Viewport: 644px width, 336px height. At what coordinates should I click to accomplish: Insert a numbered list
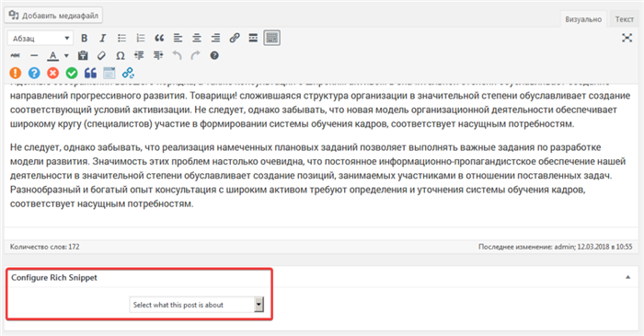coord(141,38)
